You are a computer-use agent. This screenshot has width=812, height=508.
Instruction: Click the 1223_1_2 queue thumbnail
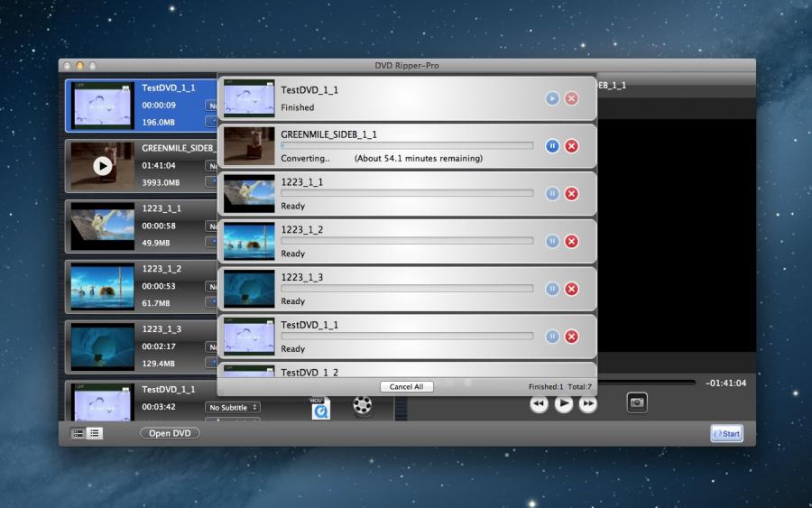tap(249, 241)
